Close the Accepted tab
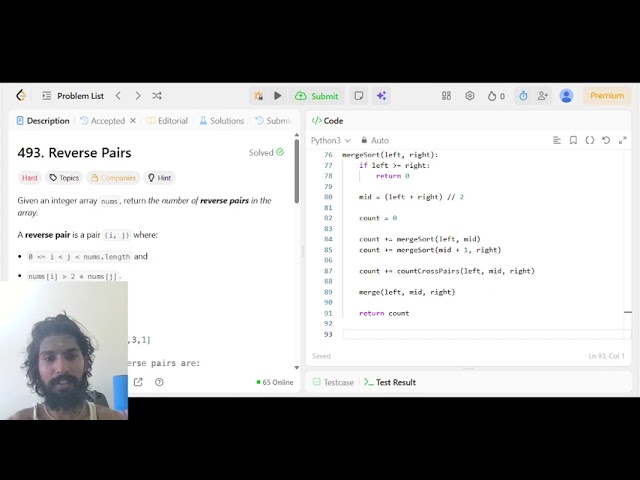640x480 pixels. tap(133, 121)
